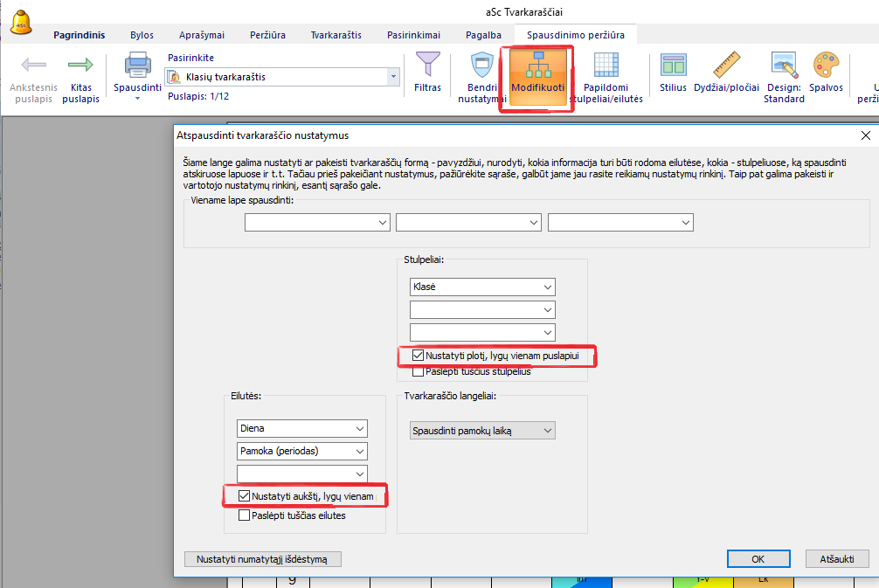The height and width of the screenshot is (588, 879).
Task: Open Papildomi stulpeliai/eilutės grid icon
Action: pos(606,67)
